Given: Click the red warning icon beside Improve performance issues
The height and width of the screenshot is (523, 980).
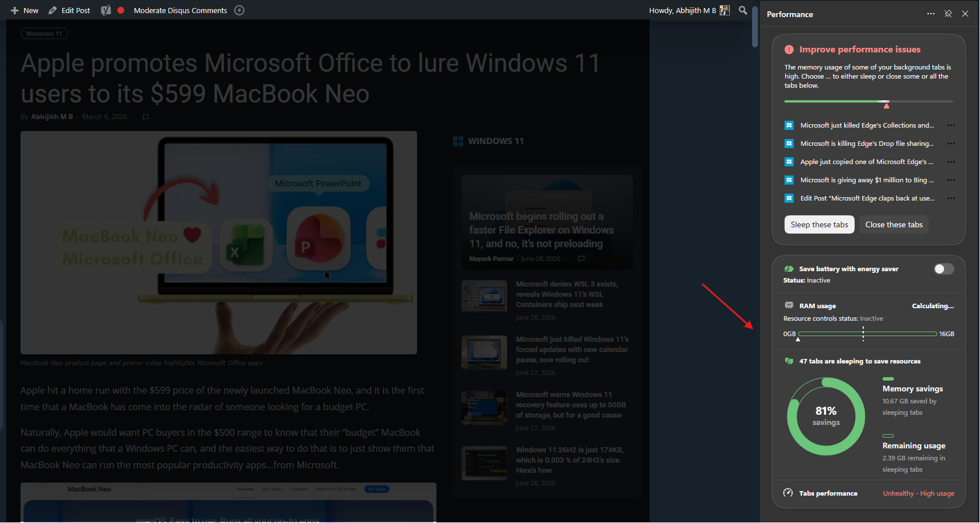Looking at the screenshot, I should tap(789, 50).
